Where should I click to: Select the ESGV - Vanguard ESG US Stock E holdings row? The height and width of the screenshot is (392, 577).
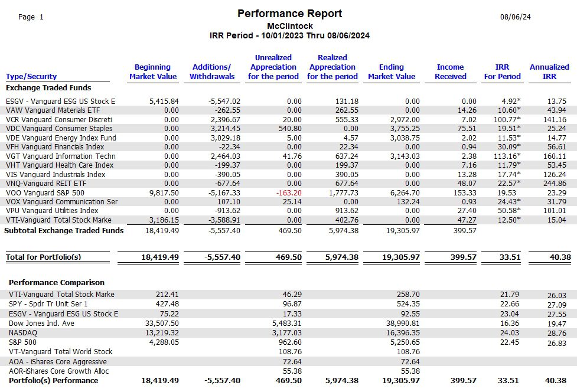pyautogui.click(x=288, y=101)
